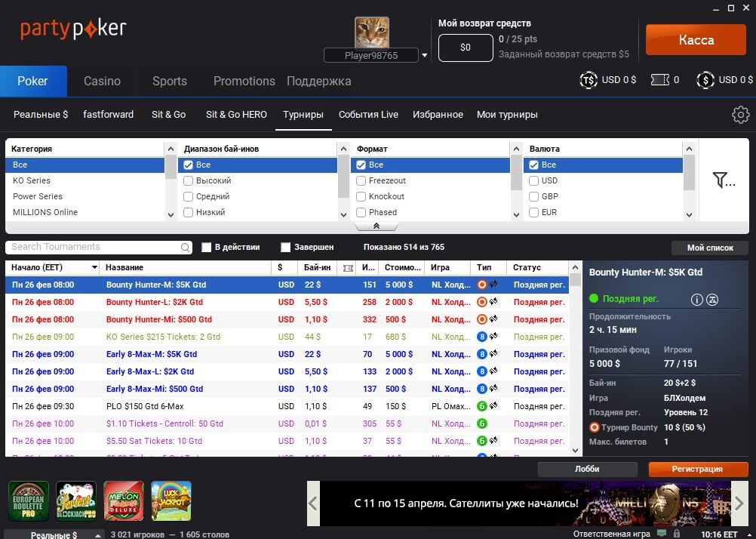Switch to the Casino tab
The height and width of the screenshot is (539, 756).
point(102,81)
